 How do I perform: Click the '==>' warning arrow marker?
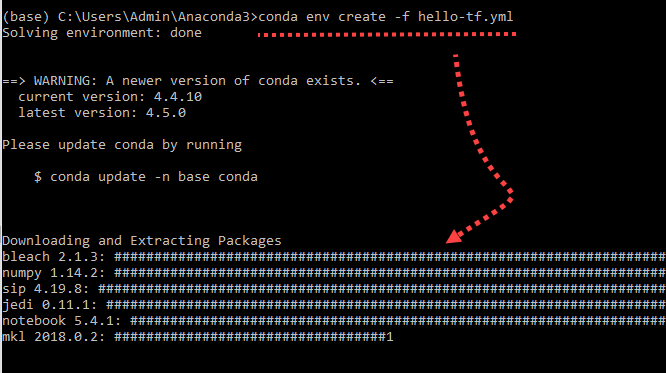14,81
